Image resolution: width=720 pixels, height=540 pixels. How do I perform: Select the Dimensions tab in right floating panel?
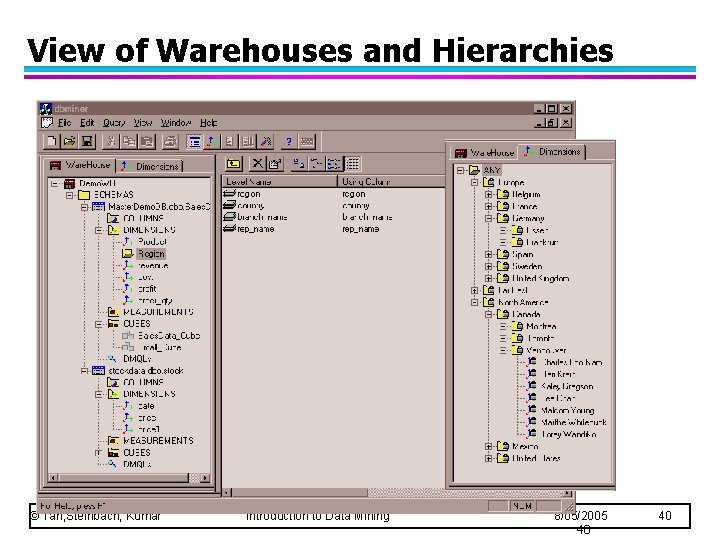coord(552,152)
